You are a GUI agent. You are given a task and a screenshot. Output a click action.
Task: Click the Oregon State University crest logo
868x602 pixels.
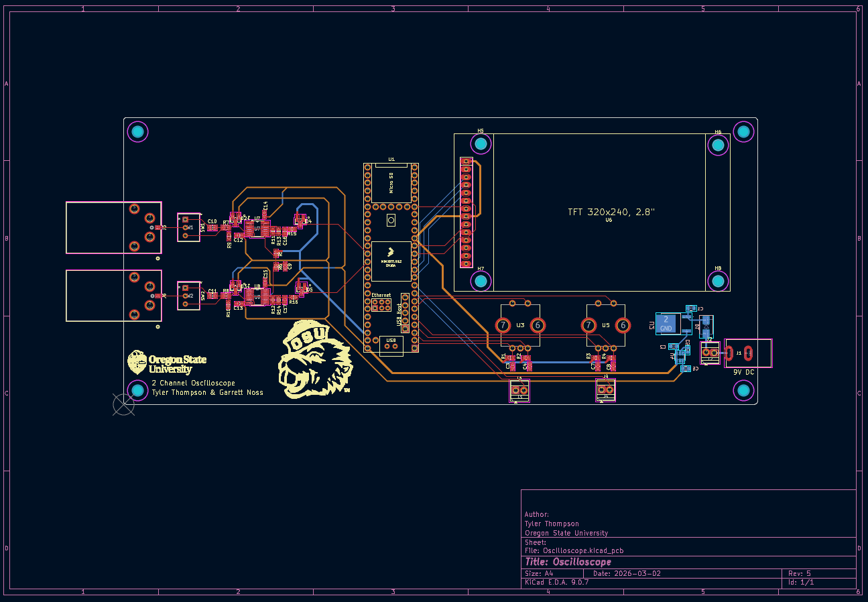pos(137,362)
